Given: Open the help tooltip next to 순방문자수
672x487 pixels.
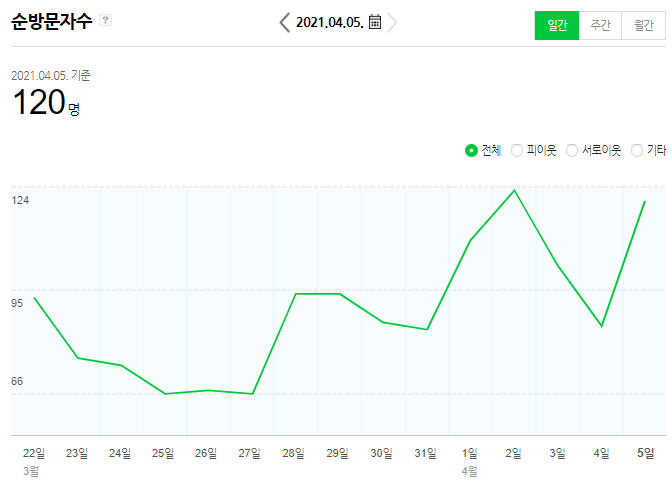Looking at the screenshot, I should tap(105, 20).
